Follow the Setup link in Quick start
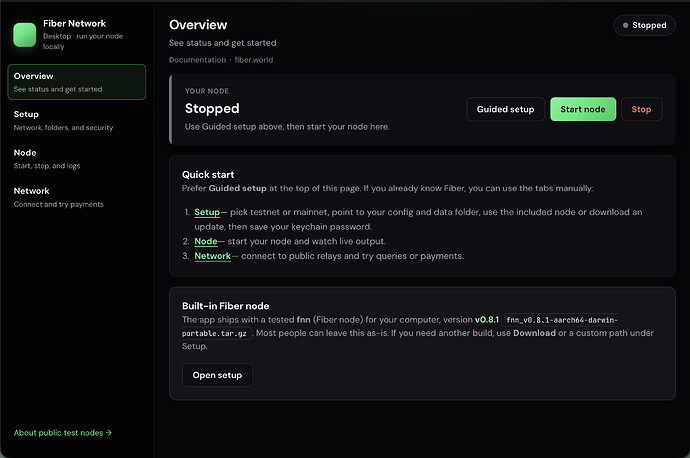Viewport: 690px width, 458px height. coord(207,212)
